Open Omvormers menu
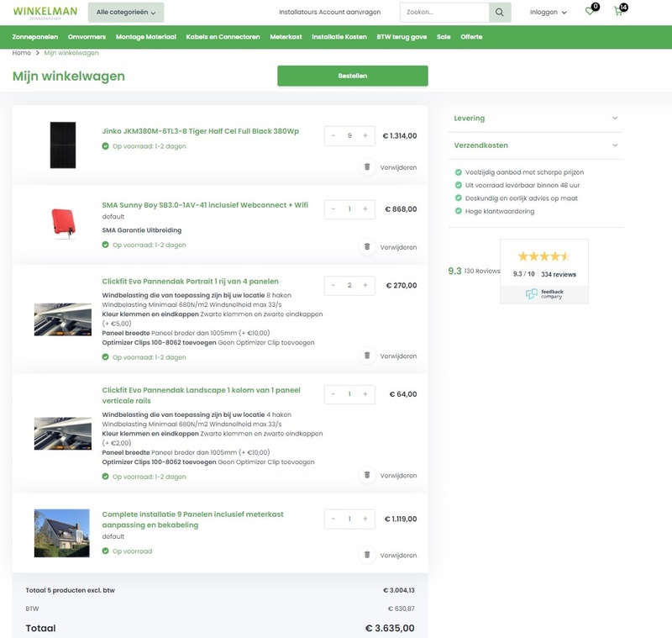 click(x=87, y=37)
